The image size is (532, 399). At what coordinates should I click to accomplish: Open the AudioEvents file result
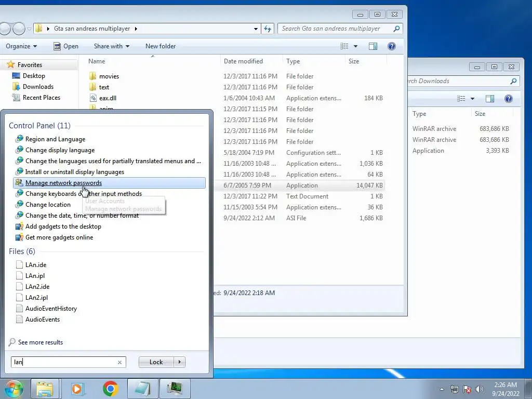click(x=43, y=320)
